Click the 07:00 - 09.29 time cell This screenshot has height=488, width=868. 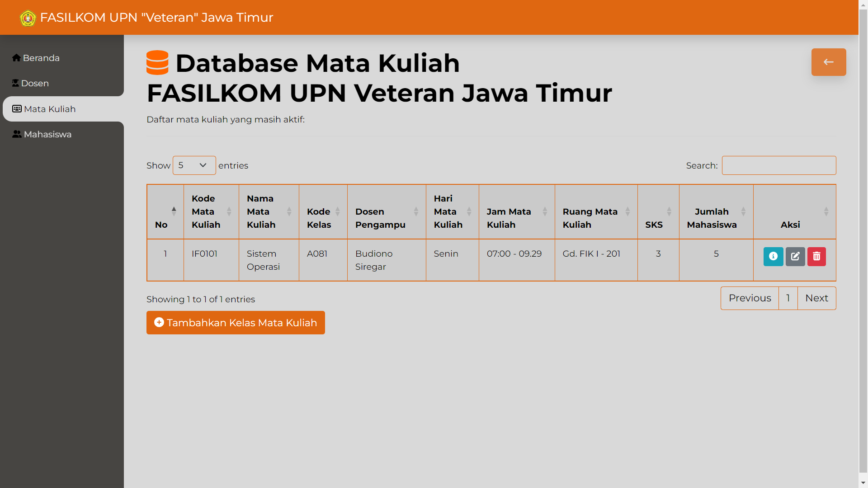tap(517, 260)
